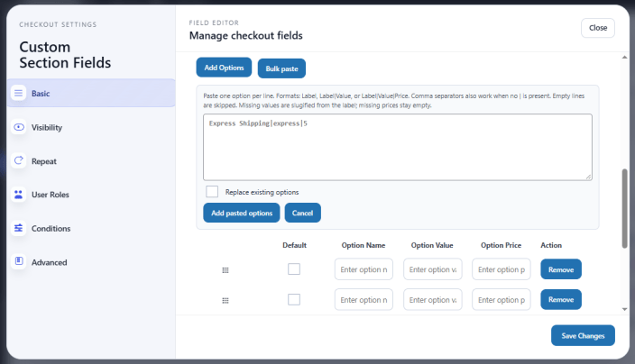Click the Bulk paste button
635x364 pixels.
point(281,68)
